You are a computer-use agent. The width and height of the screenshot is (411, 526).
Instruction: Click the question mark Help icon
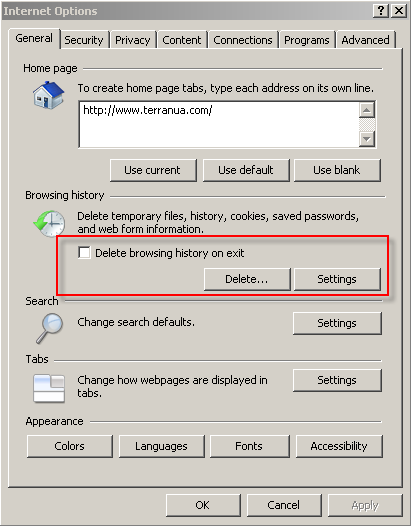click(x=381, y=11)
